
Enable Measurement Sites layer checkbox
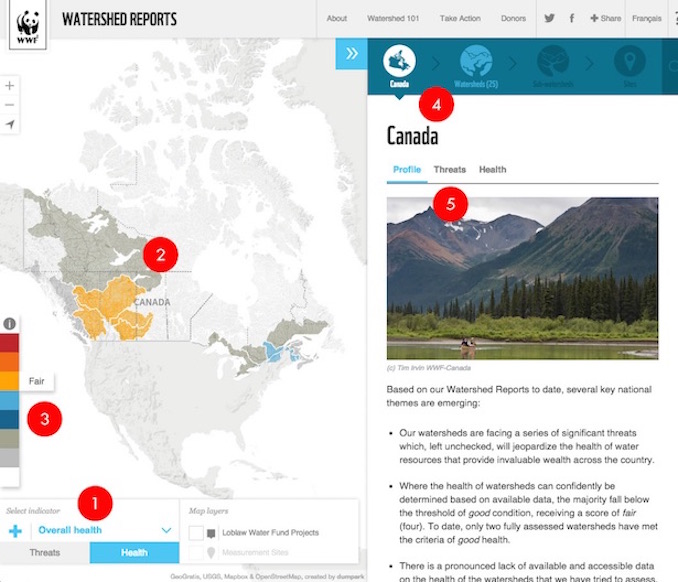(x=196, y=553)
